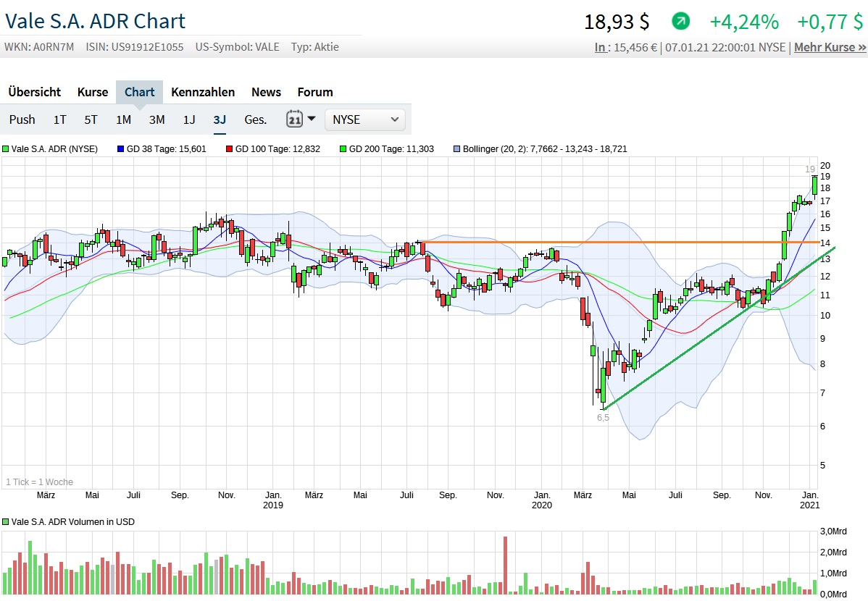The image size is (868, 601).
Task: Click the tallest volume bar near Nov. 2019
Action: (x=505, y=565)
